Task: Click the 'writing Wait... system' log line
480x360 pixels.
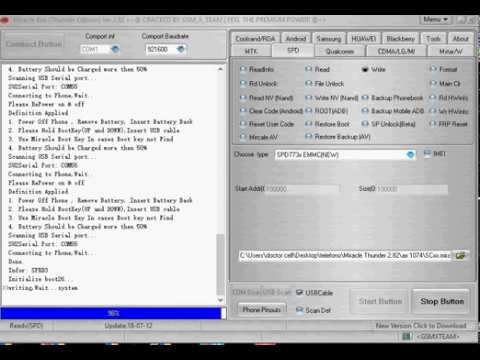Action: (43, 288)
